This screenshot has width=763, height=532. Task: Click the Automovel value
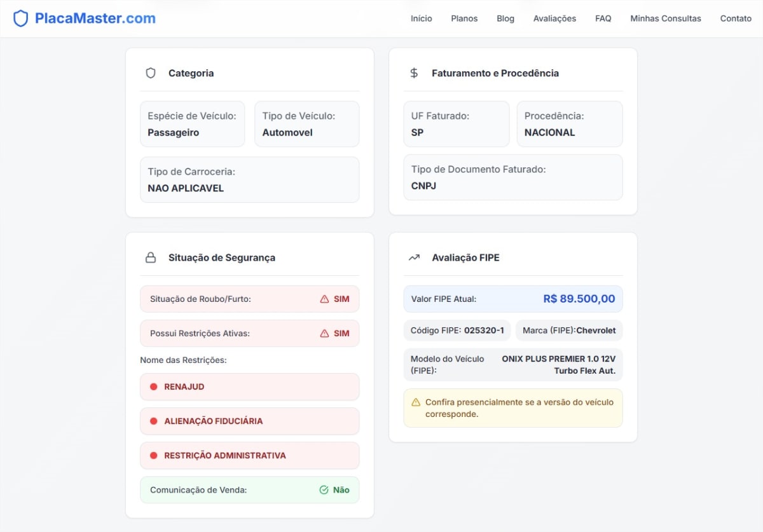(x=287, y=133)
